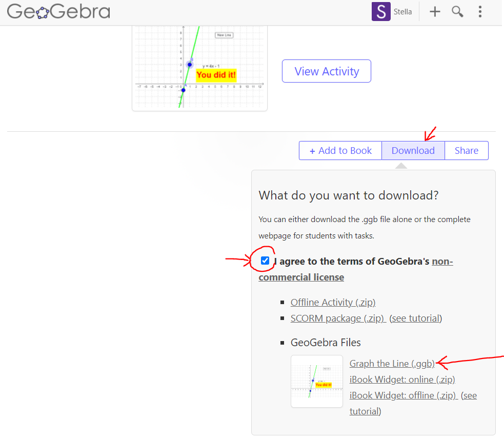Select the Download tab
Screen dimensions: 504x439
(413, 151)
